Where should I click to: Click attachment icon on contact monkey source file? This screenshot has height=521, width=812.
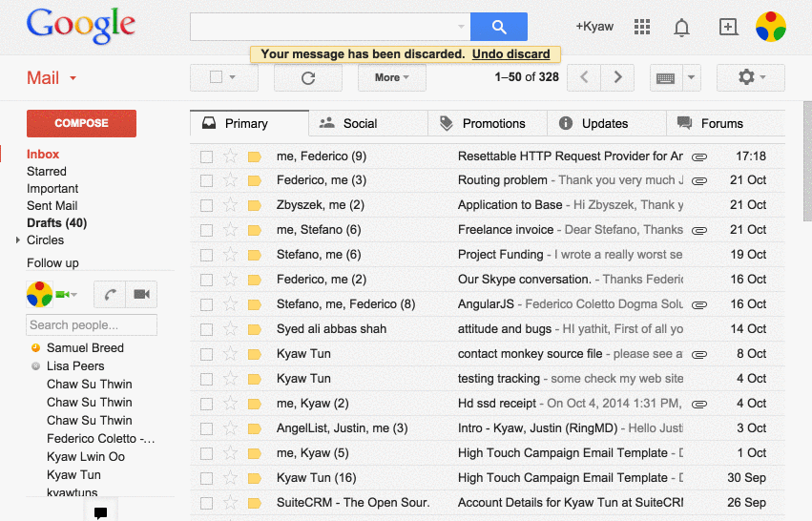tap(699, 354)
